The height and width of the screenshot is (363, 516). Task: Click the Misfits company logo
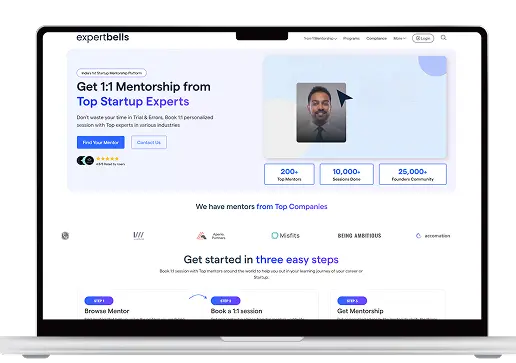[285, 236]
